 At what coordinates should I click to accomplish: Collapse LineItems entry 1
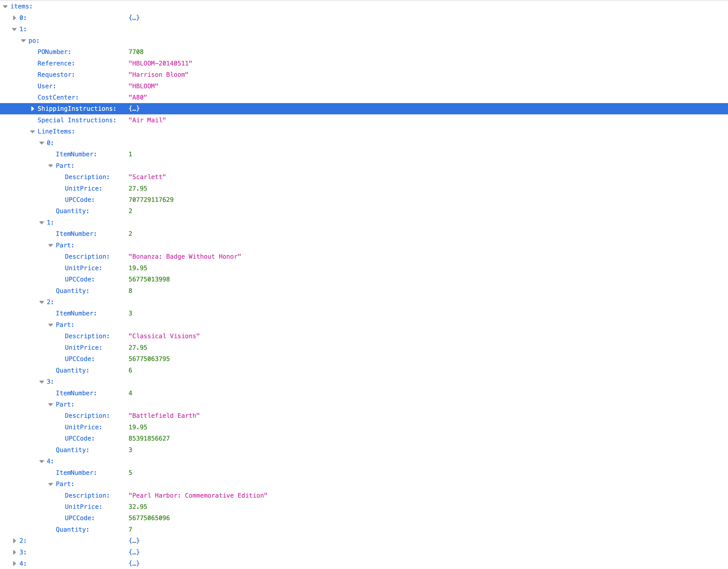click(42, 223)
